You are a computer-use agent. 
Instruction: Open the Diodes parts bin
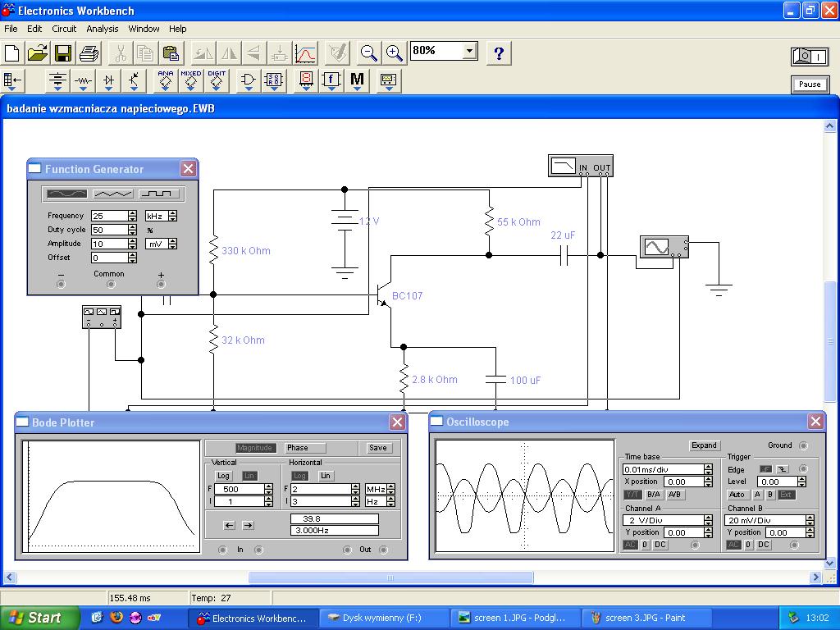(109, 81)
